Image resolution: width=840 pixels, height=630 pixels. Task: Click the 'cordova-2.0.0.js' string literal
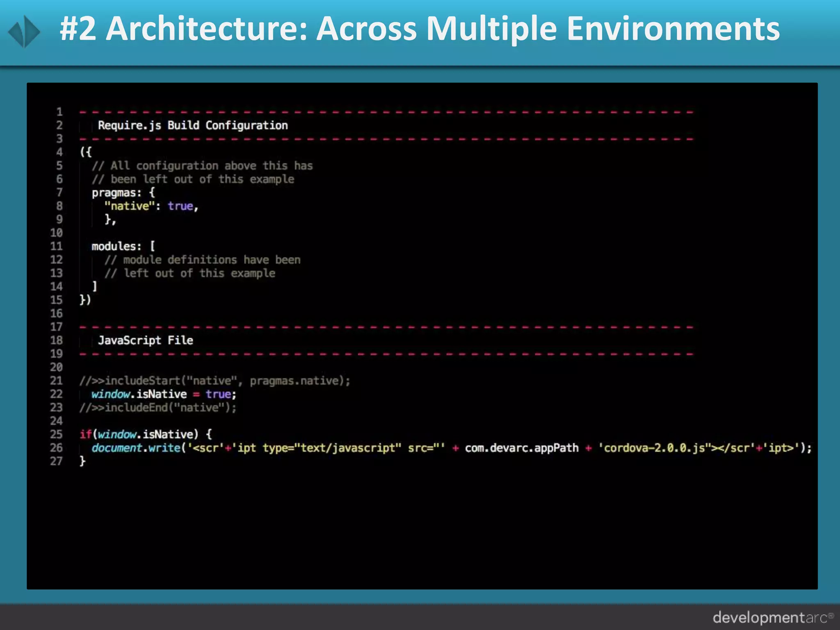[654, 448]
